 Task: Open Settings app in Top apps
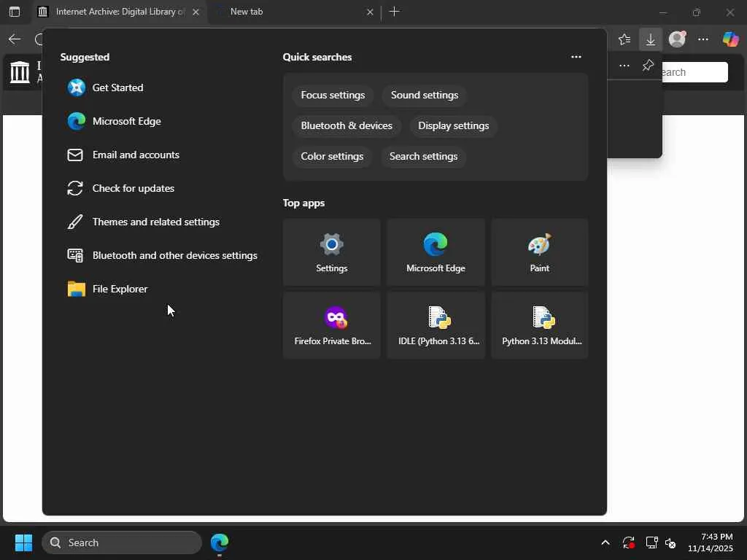[332, 252]
